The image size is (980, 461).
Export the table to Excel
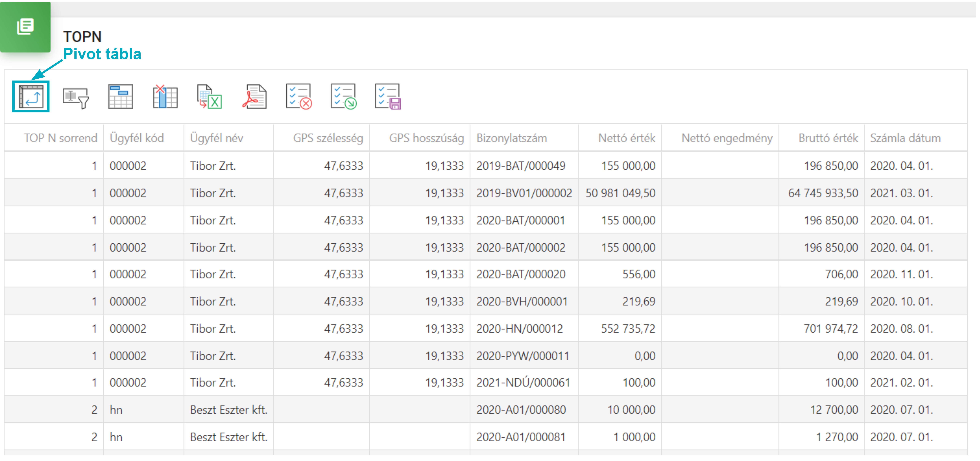[x=209, y=97]
